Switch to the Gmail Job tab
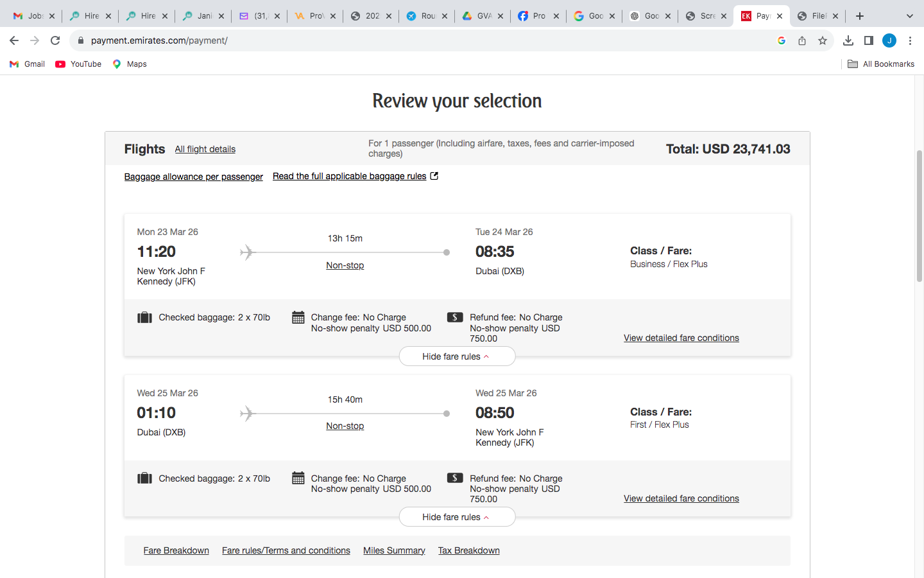924x578 pixels. [x=33, y=16]
